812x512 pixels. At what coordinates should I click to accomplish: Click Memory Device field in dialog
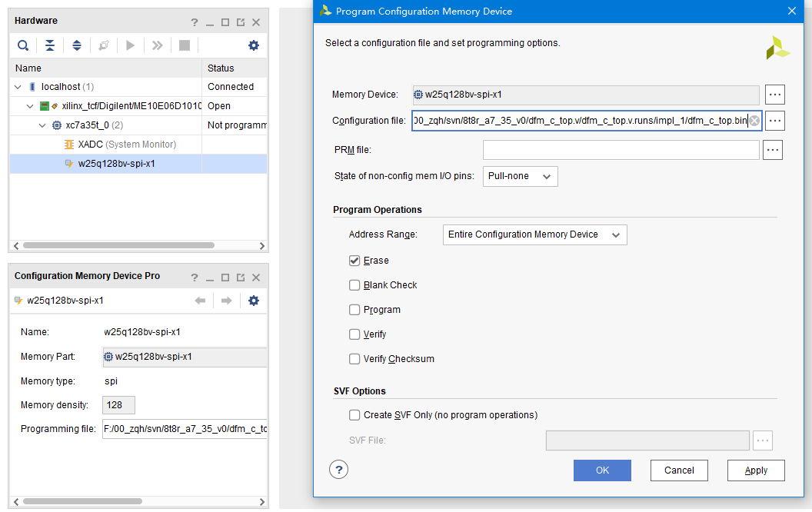click(x=586, y=95)
